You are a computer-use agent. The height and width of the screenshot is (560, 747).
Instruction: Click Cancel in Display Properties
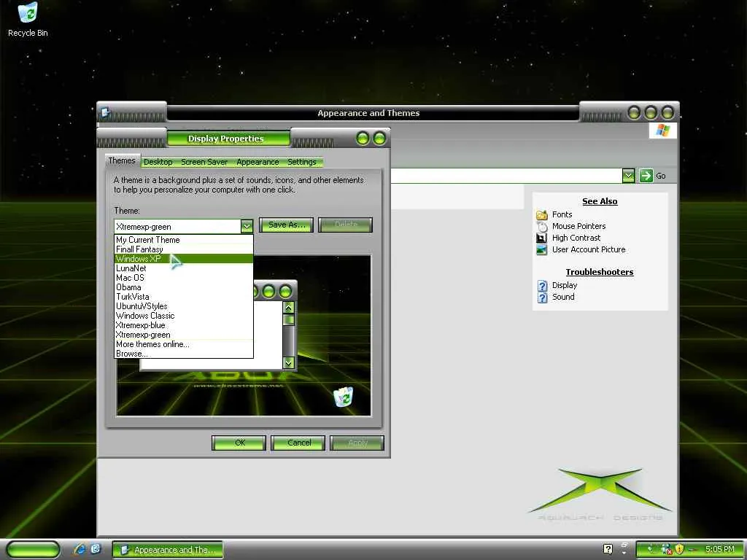pyautogui.click(x=298, y=443)
